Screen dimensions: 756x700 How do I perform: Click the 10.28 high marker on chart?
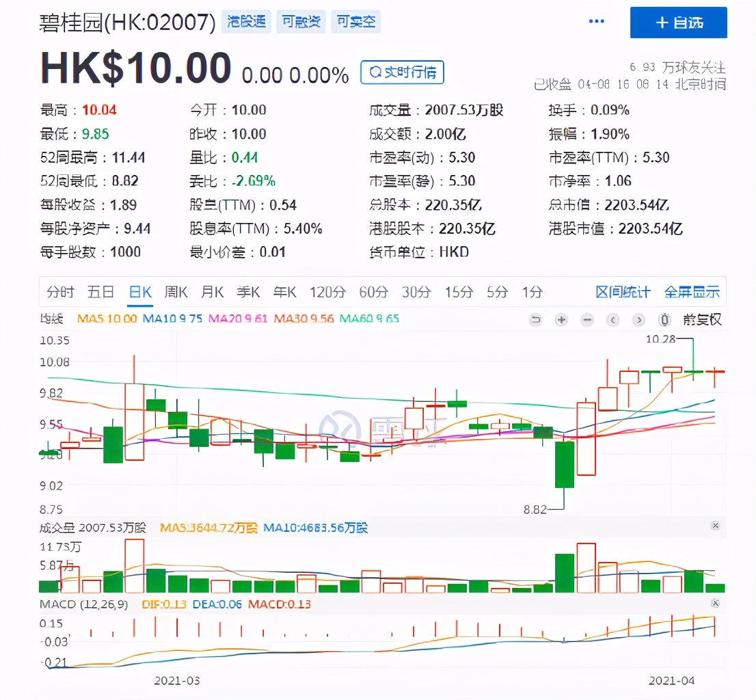coord(660,339)
